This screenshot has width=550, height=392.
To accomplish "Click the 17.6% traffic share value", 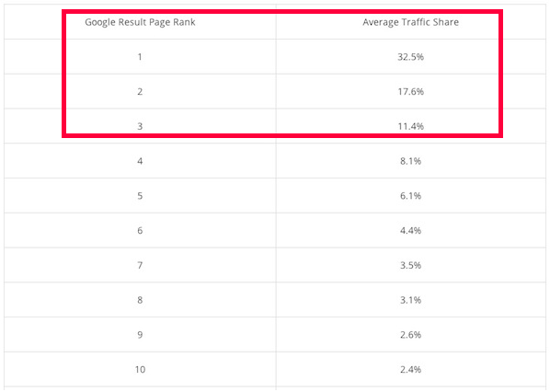I will click(x=411, y=91).
